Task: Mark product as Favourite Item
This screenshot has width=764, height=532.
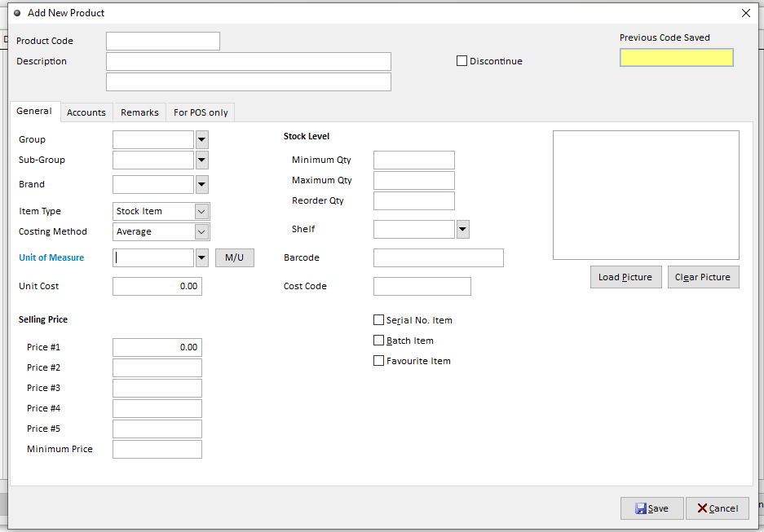Action: (x=378, y=361)
